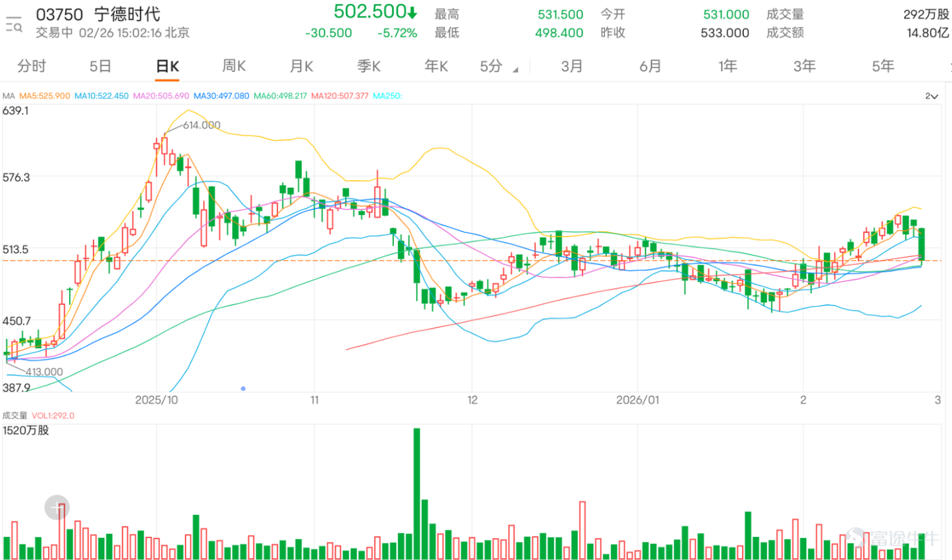Select the 年K yearly candlestick tab
952x560 pixels.
[436, 66]
